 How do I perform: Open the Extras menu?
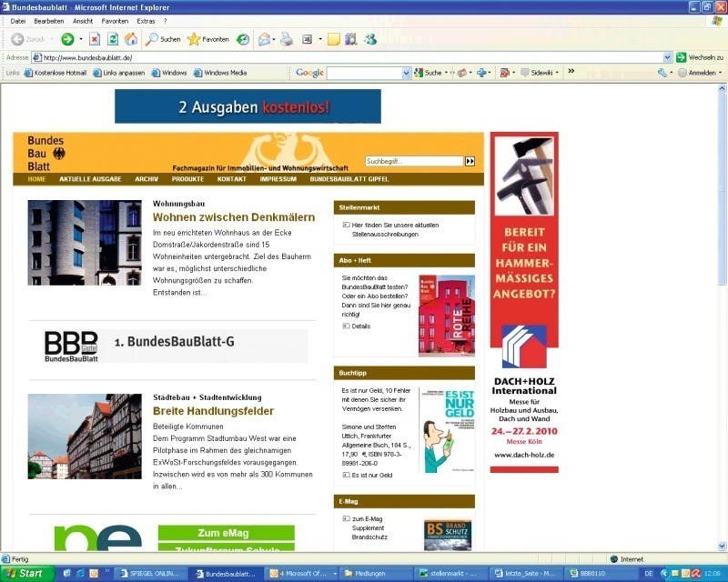click(x=146, y=21)
